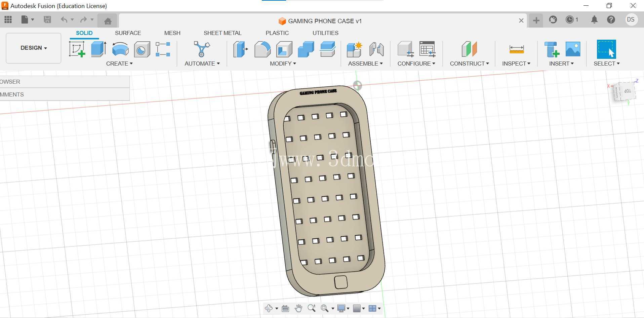Viewport: 644px width, 318px height.
Task: Click the Orbit navigation icon
Action: (x=269, y=308)
